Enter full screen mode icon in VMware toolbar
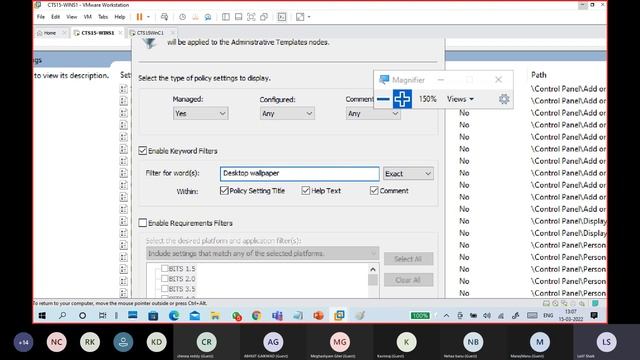The height and width of the screenshot is (360, 640). click(x=251, y=17)
